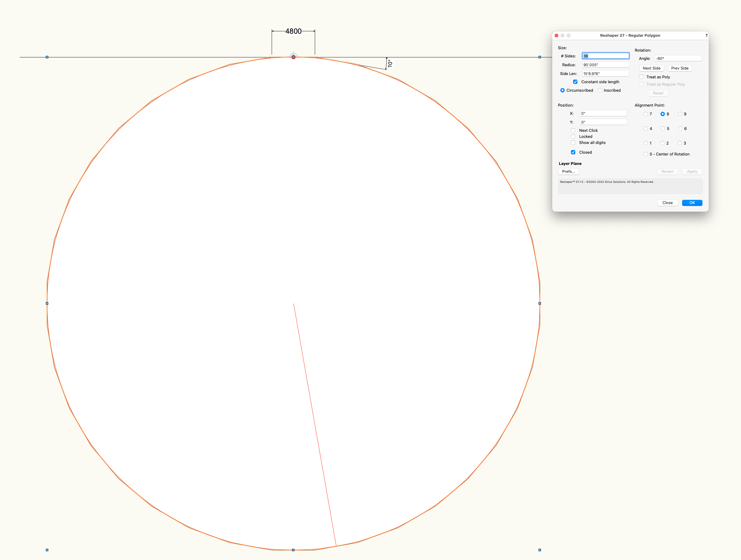741x560 pixels.
Task: Switch alignment point to 9
Action: coord(680,114)
